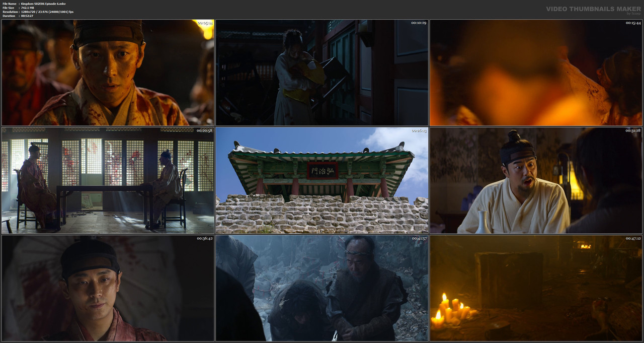Select the file size value '742.1 MB'
Viewport: 644px width, 343px height.
coord(28,8)
